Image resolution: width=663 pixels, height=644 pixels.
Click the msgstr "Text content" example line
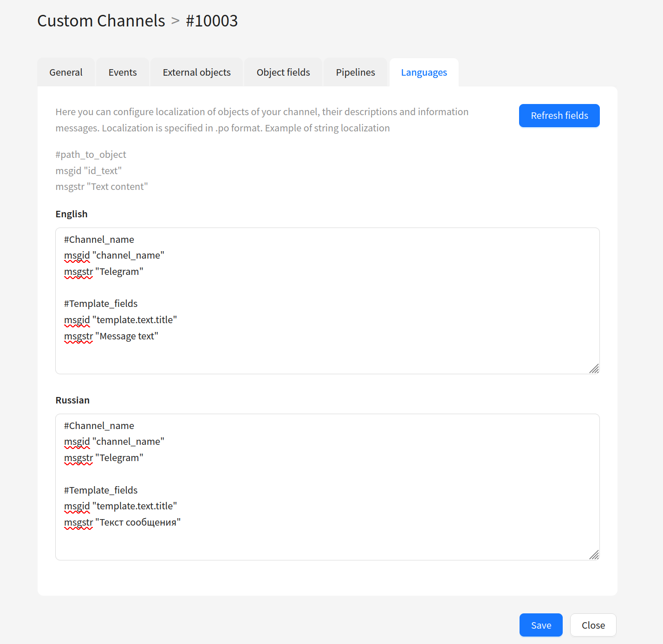102,187
